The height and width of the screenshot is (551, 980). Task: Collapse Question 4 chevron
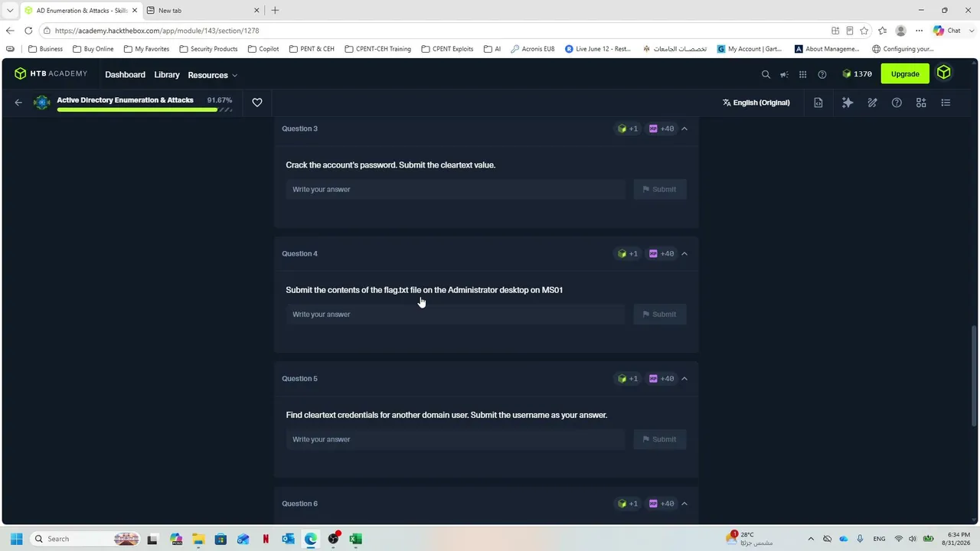click(684, 253)
